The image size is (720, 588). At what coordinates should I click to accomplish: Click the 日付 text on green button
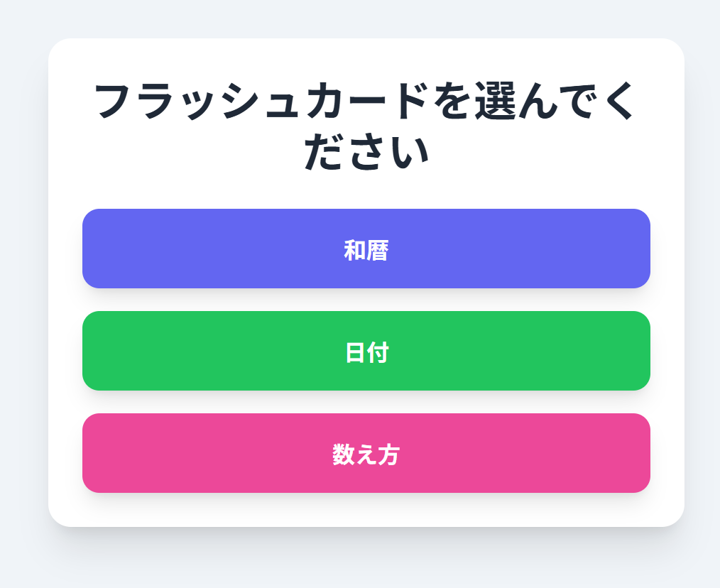pos(366,353)
